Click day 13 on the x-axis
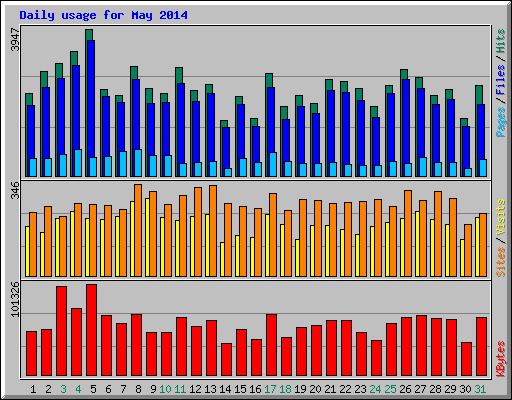Image resolution: width=512 pixels, height=400 pixels. (x=210, y=389)
